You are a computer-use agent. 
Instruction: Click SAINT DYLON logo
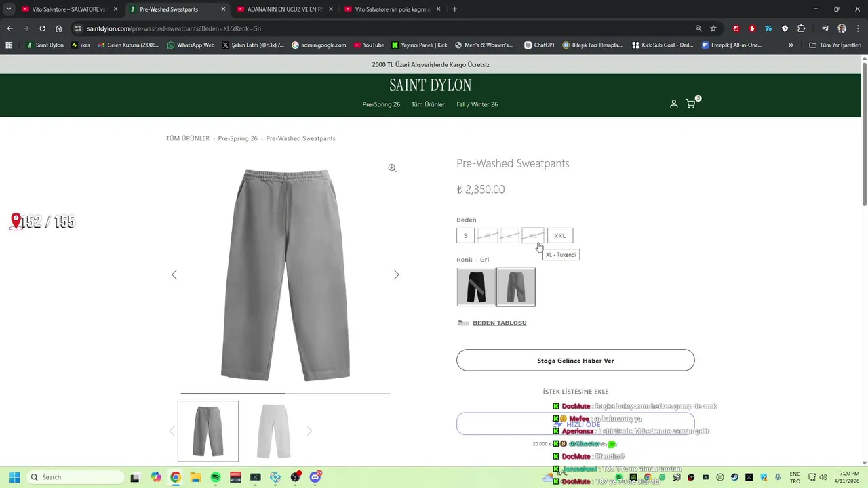(431, 85)
